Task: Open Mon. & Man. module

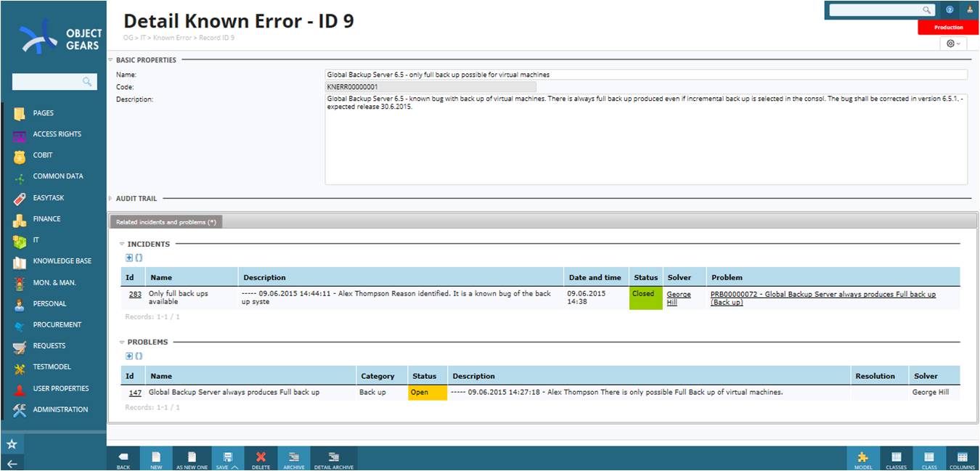Action: click(53, 282)
